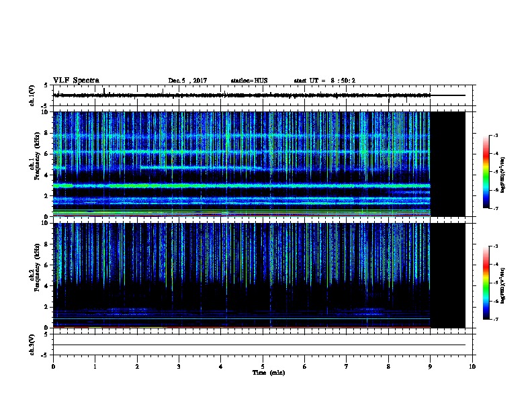The height and width of the screenshot is (411, 532).
Task: Click the "station=HUS" header label
Action: pyautogui.click(x=249, y=81)
